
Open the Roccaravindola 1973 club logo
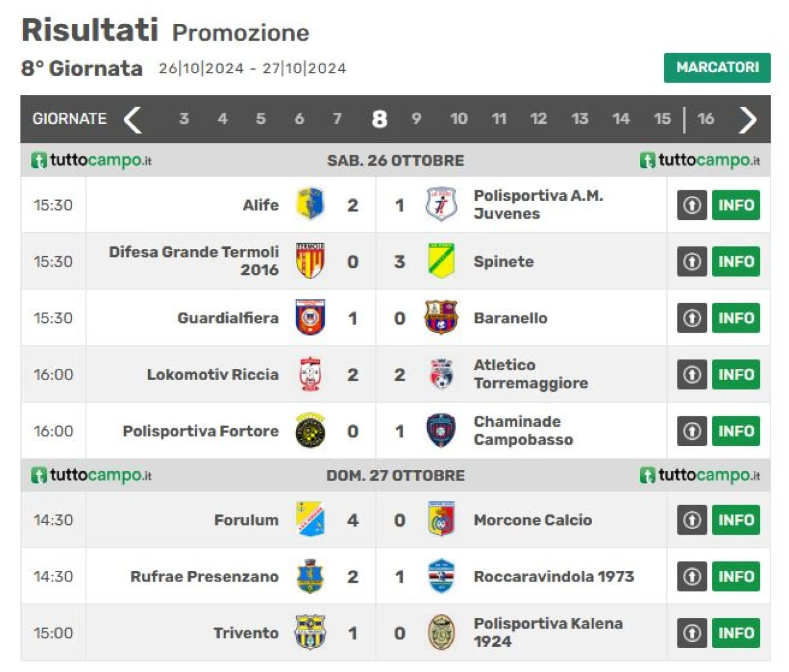[441, 576]
